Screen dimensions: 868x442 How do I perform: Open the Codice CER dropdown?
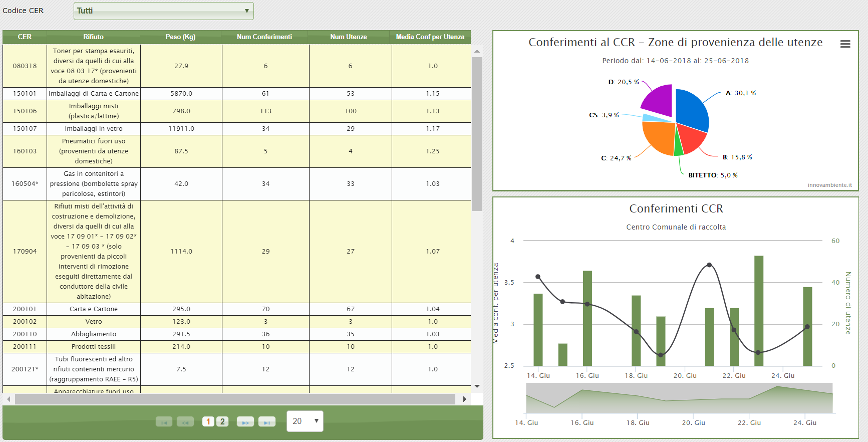(164, 11)
